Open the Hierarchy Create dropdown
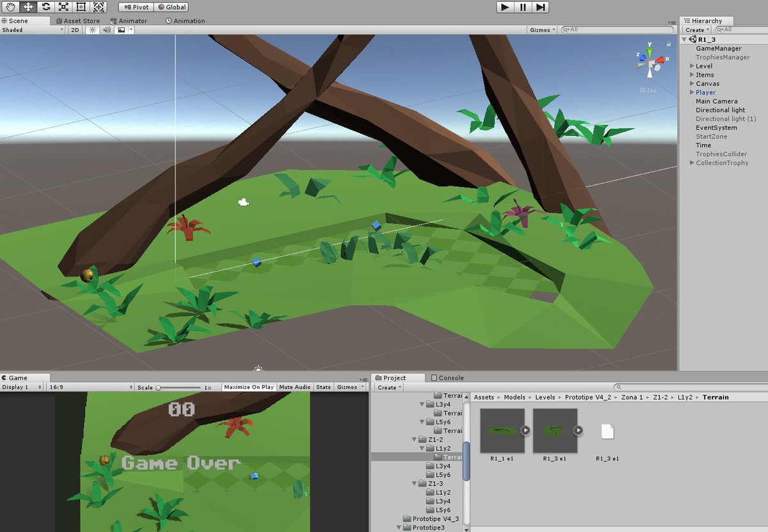Viewport: 768px width, 532px height. click(696, 30)
